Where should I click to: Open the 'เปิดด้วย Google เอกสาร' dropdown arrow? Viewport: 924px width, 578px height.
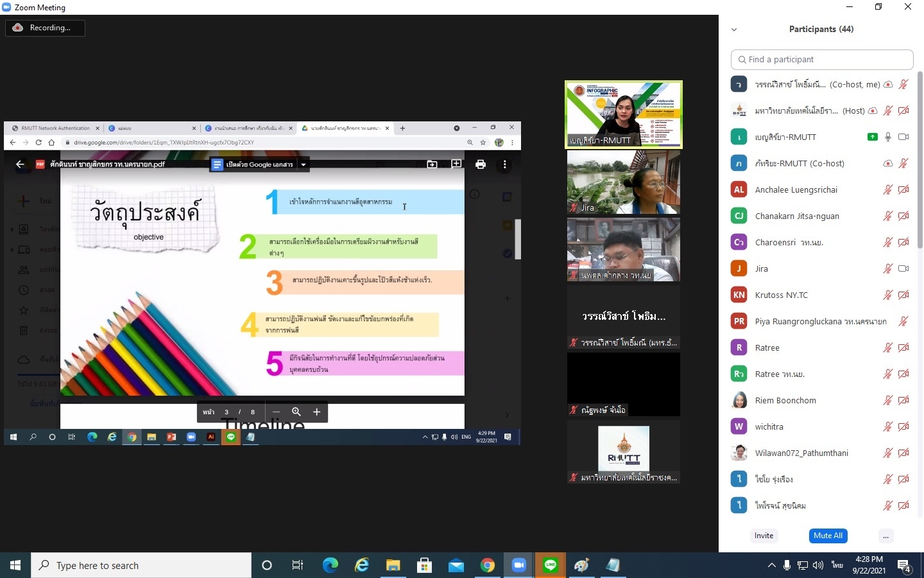304,164
